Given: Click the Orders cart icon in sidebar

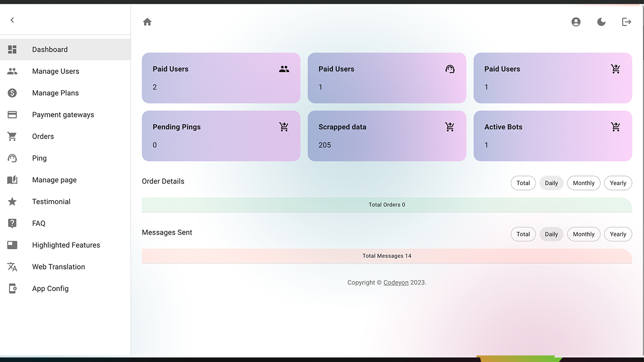Looking at the screenshot, I should 12,136.
